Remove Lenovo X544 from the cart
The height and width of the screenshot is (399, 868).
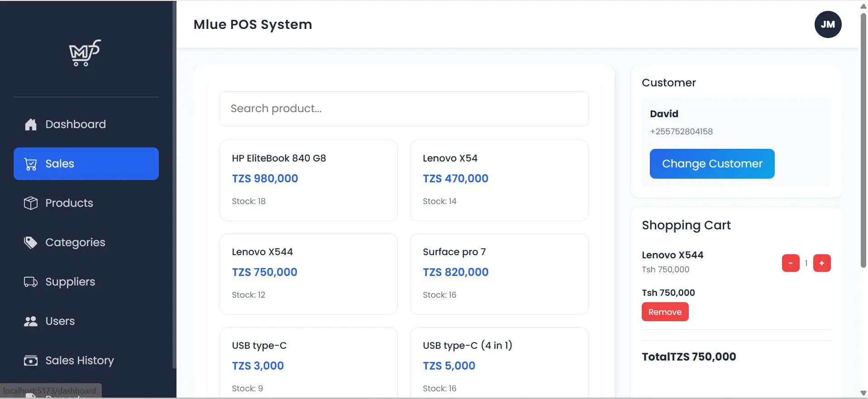665,312
